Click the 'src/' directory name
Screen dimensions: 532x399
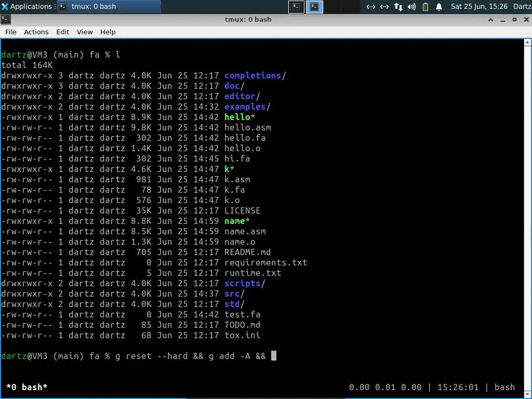234,294
